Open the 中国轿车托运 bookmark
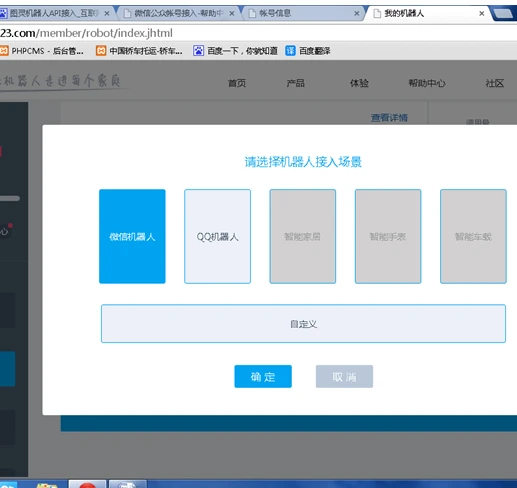Viewport: 517px width, 488px height. coord(139,51)
